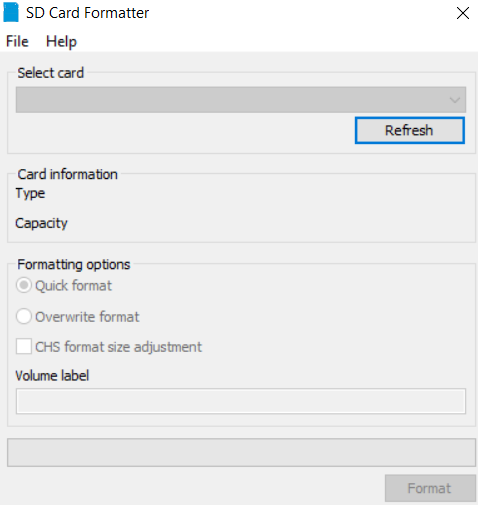
Task: Click the Card information group heading
Action: (x=67, y=174)
